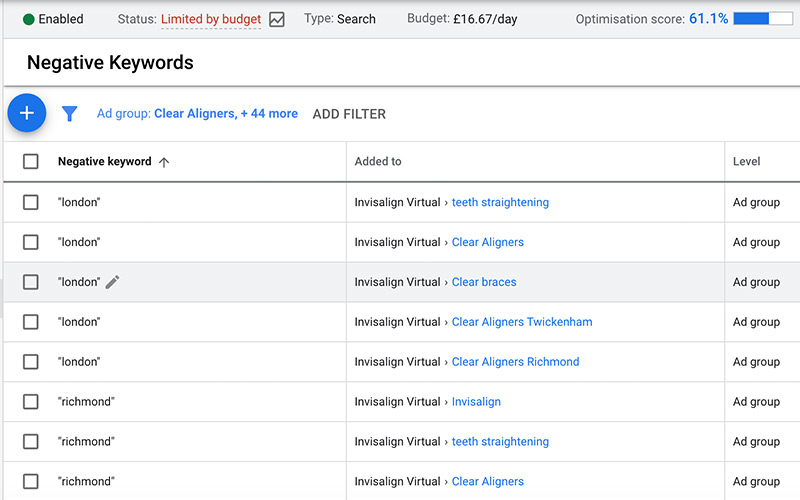Open the Clear Aligners Richmond link

tap(515, 362)
